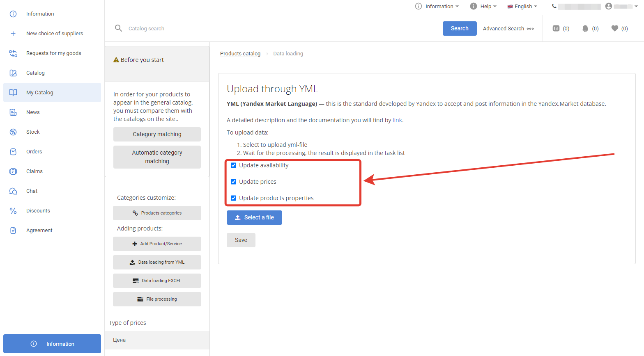Expand the Help dropdown menu
Viewport: 644px width, 356px height.
coord(484,6)
